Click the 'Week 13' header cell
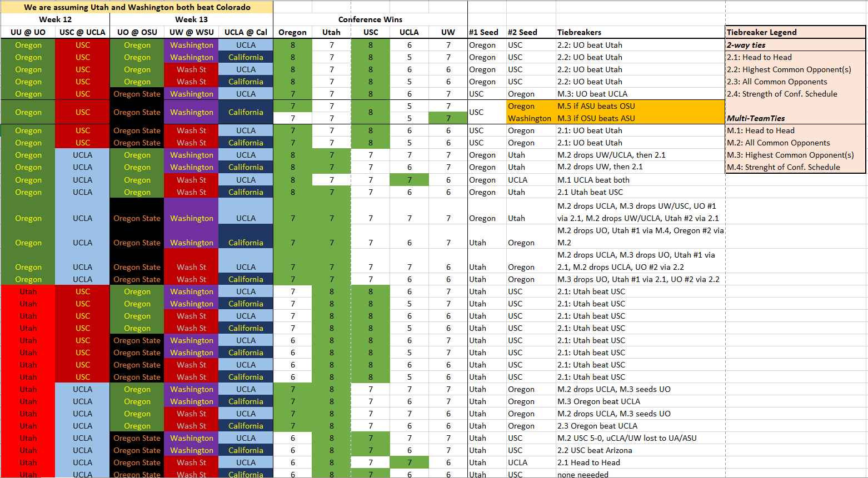This screenshot has height=478, width=868. click(191, 19)
